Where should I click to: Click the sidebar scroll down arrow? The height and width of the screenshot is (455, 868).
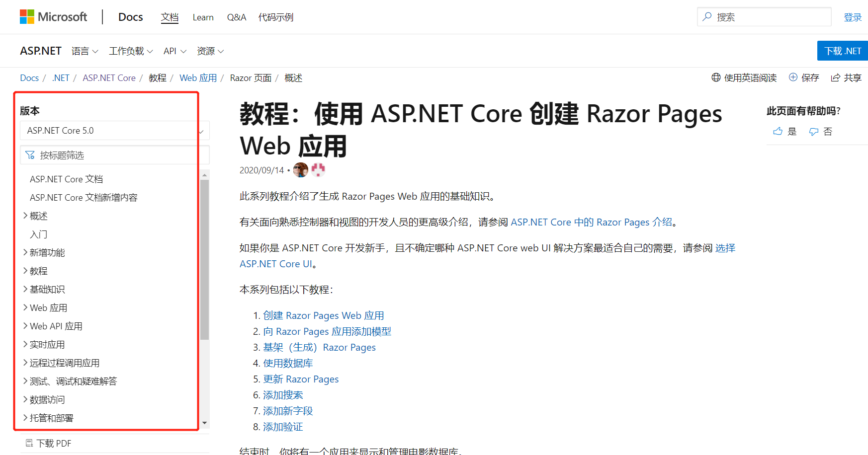coord(204,423)
